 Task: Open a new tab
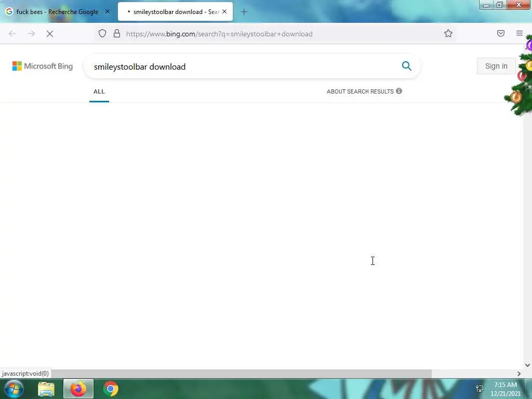(x=244, y=12)
